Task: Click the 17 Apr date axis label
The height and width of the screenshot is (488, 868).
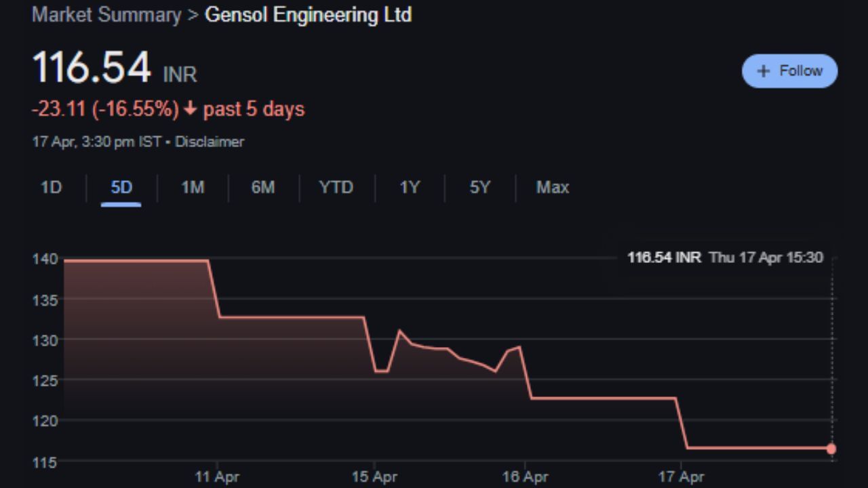Action: (x=682, y=477)
